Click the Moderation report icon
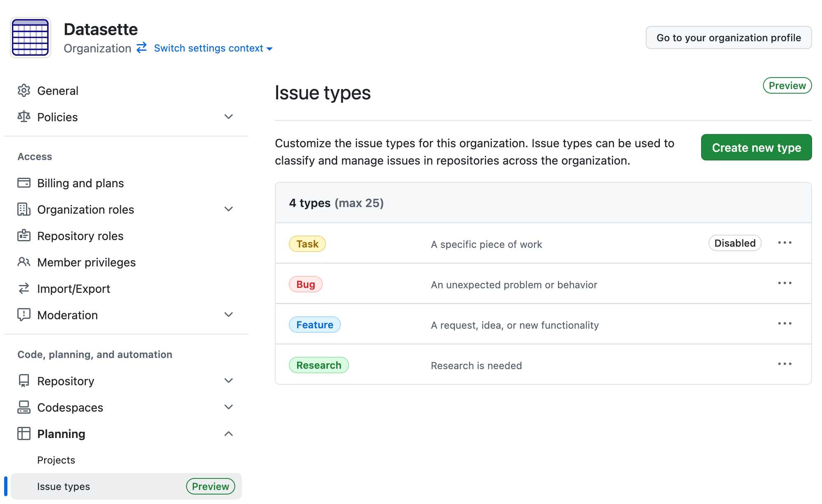Viewport: 822px width, 504px height. click(24, 315)
